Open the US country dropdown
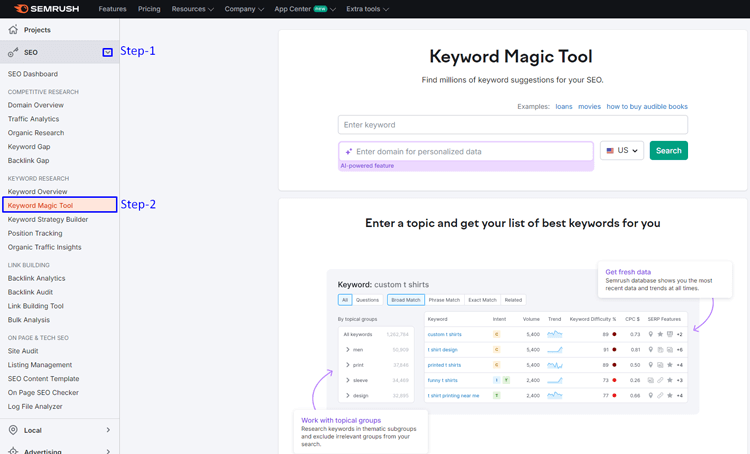Image resolution: width=750 pixels, height=454 pixels. (622, 151)
